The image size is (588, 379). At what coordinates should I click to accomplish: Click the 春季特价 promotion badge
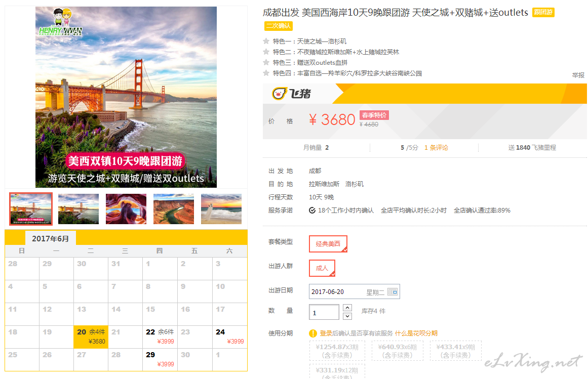[374, 115]
